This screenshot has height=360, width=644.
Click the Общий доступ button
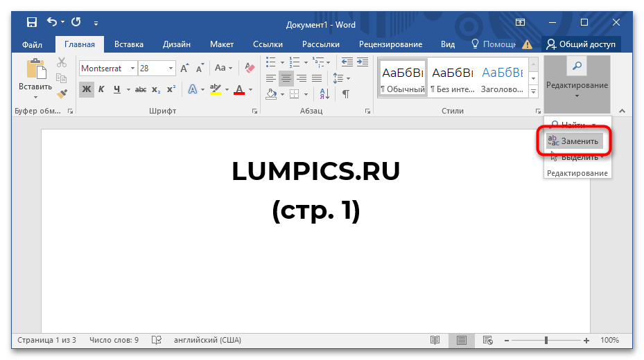581,44
